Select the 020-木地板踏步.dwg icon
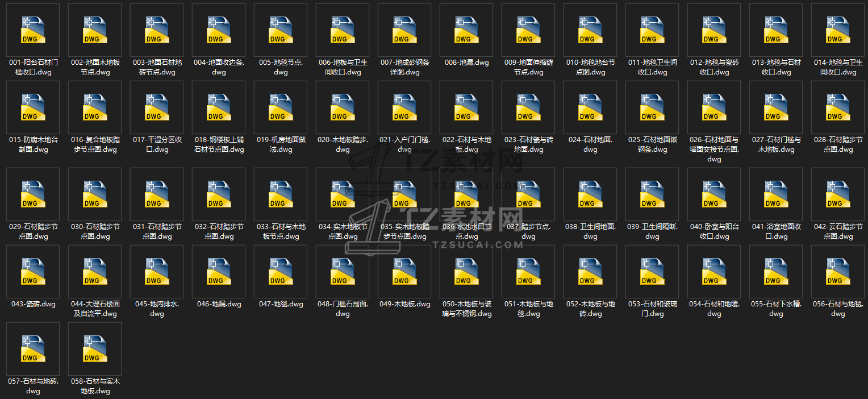 343,107
